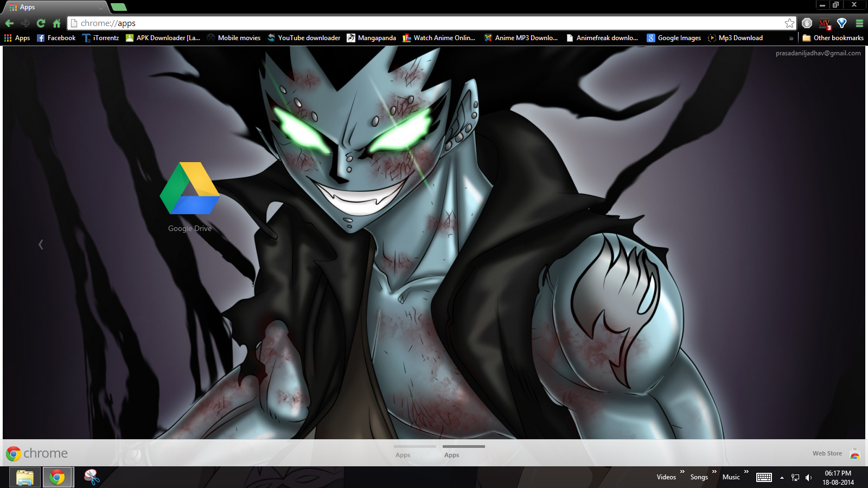Open the Anime MP3 Download bookmark
Screen dimensions: 868x488
click(521, 38)
